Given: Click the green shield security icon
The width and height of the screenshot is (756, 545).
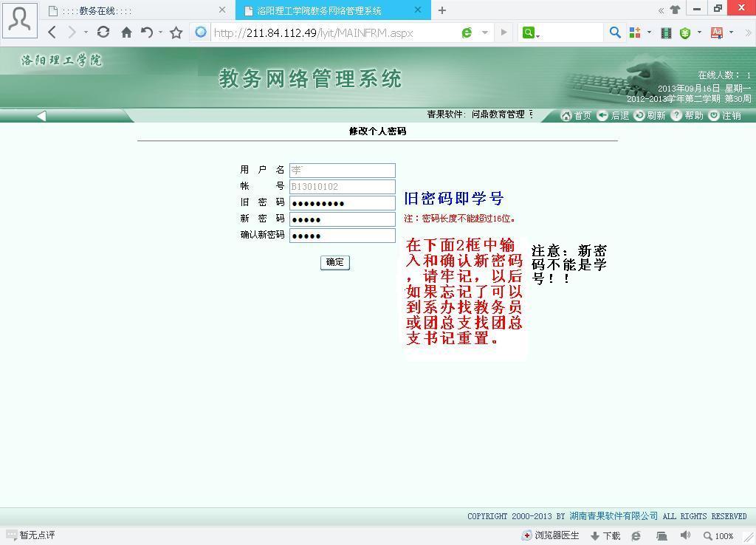Looking at the screenshot, I should pyautogui.click(x=684, y=32).
